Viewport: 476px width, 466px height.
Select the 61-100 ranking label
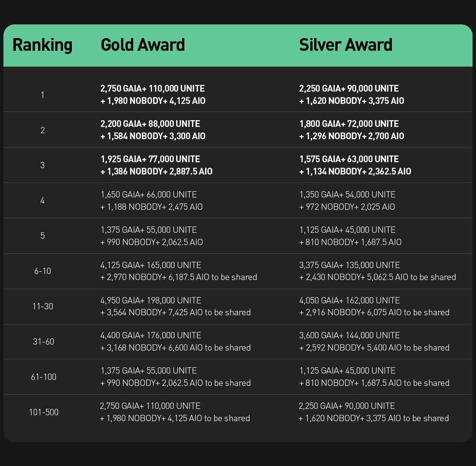tap(44, 377)
